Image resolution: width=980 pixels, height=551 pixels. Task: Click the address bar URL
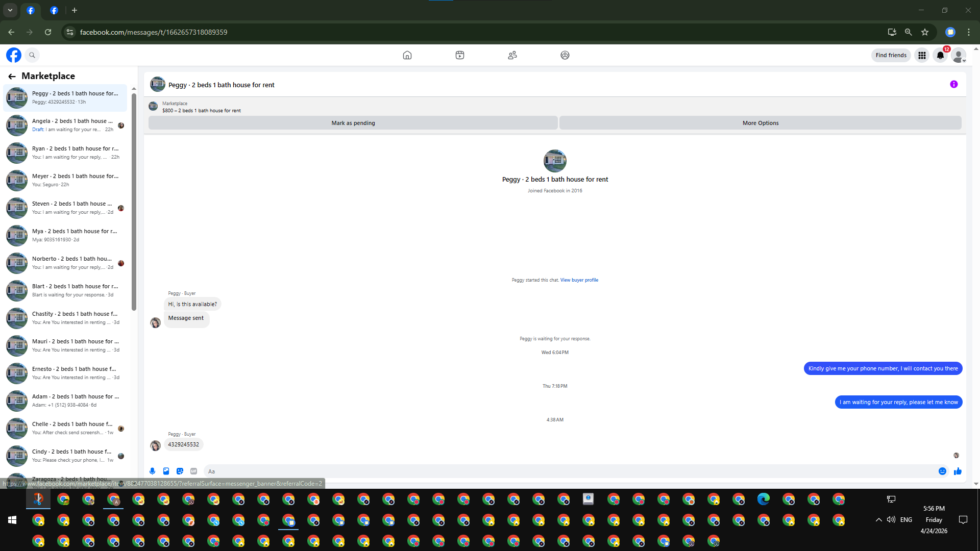pyautogui.click(x=154, y=32)
